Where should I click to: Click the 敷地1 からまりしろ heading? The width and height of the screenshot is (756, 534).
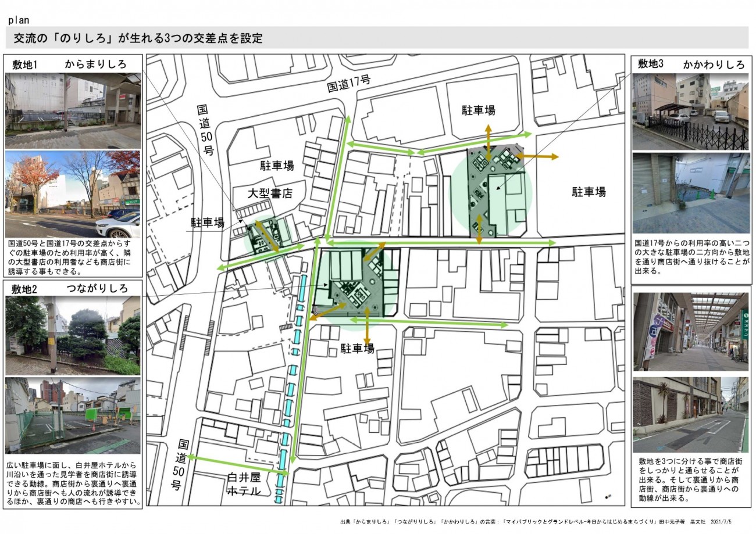pyautogui.click(x=72, y=64)
